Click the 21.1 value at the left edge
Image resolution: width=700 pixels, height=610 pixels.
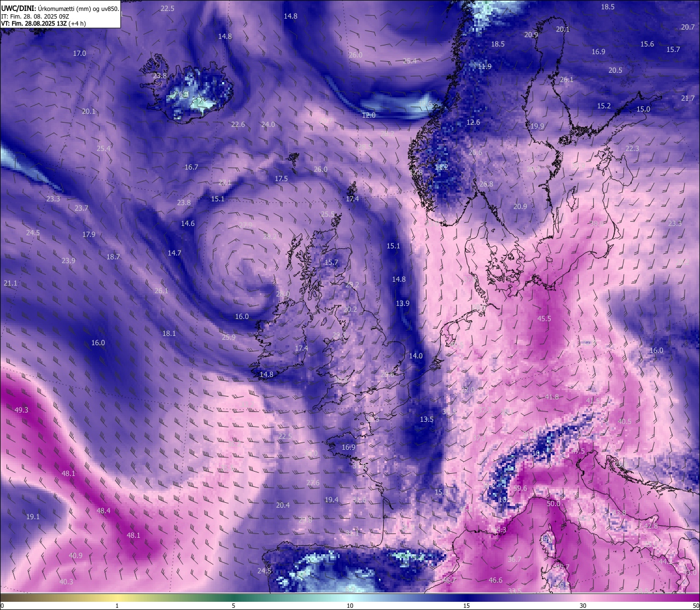click(10, 283)
